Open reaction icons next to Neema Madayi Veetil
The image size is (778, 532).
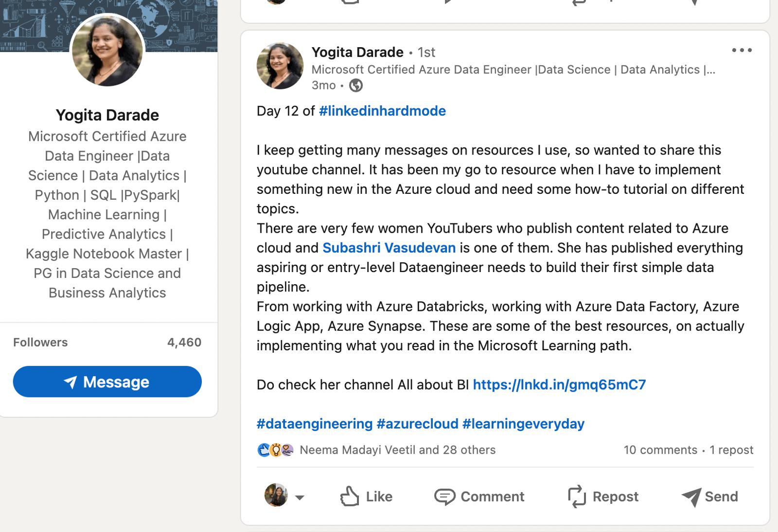275,450
